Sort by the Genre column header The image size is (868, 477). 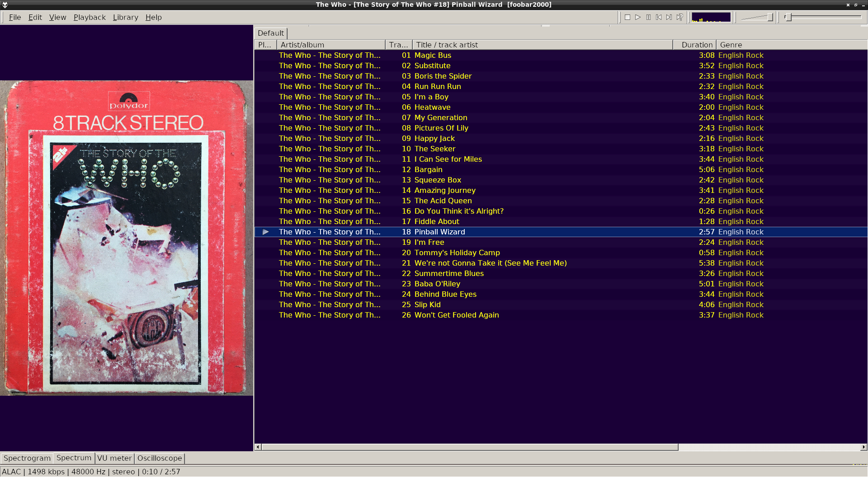click(791, 45)
